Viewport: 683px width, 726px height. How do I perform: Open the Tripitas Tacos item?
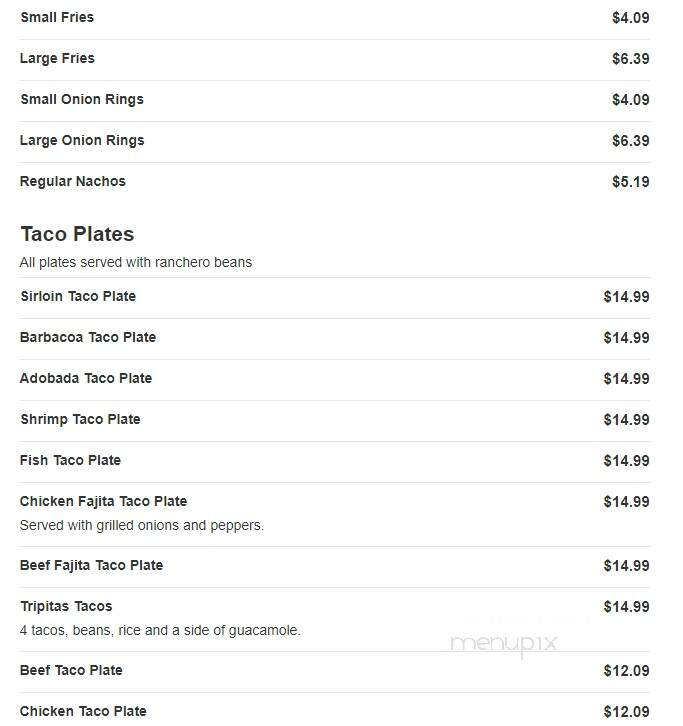[334, 619]
